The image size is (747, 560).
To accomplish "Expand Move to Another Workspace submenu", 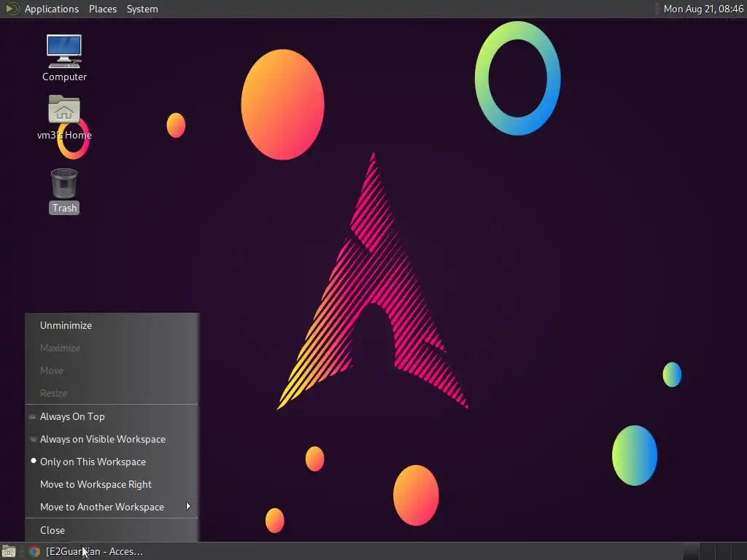I will (112, 507).
